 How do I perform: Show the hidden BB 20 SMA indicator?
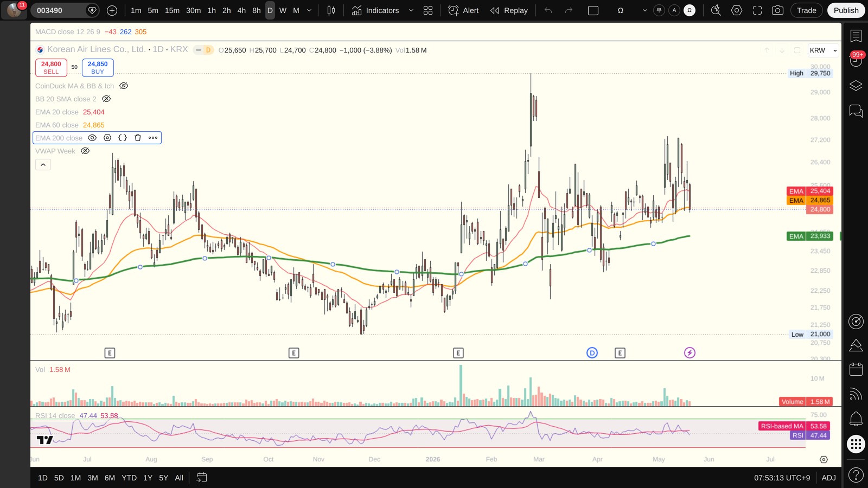click(106, 99)
